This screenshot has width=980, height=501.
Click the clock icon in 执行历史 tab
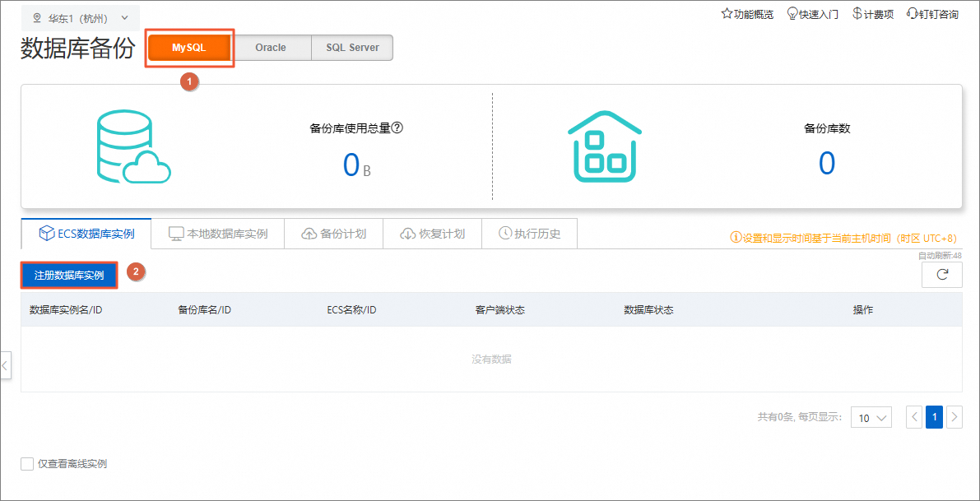(505, 234)
